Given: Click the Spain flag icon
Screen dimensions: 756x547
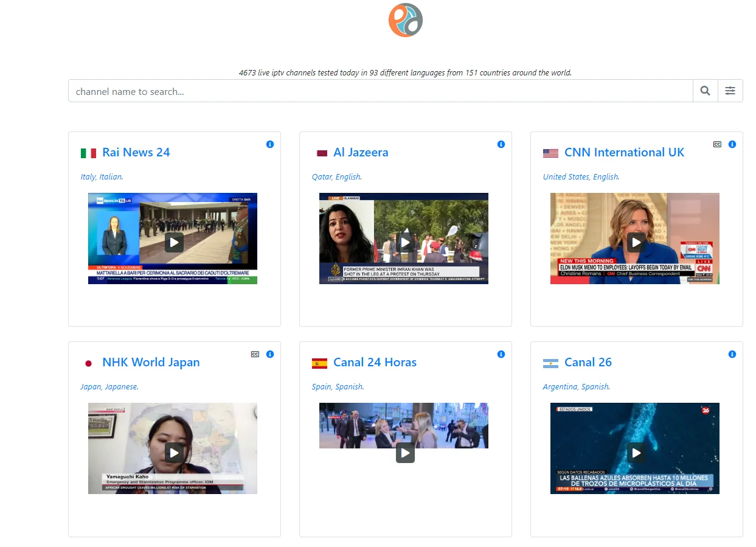Looking at the screenshot, I should pyautogui.click(x=319, y=363).
